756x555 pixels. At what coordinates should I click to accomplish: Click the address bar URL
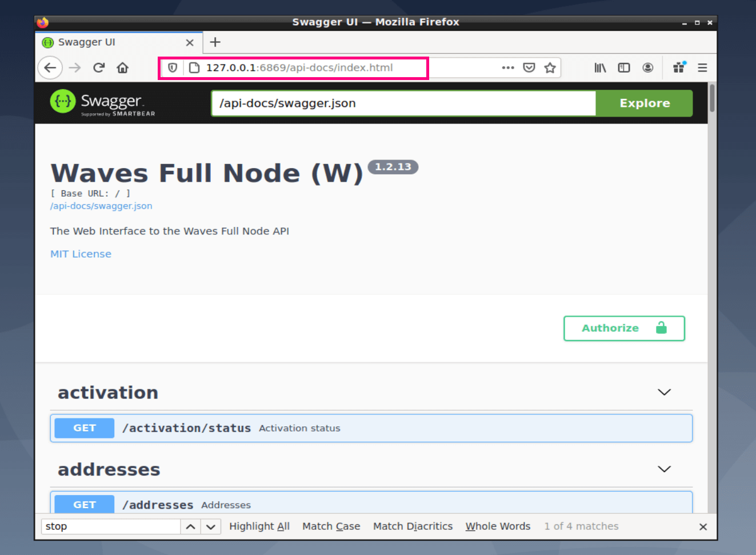[x=299, y=67]
